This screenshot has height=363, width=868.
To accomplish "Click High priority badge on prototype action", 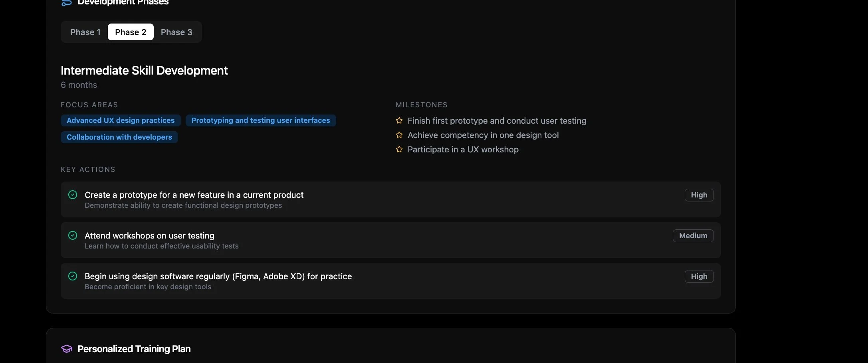I will (699, 195).
